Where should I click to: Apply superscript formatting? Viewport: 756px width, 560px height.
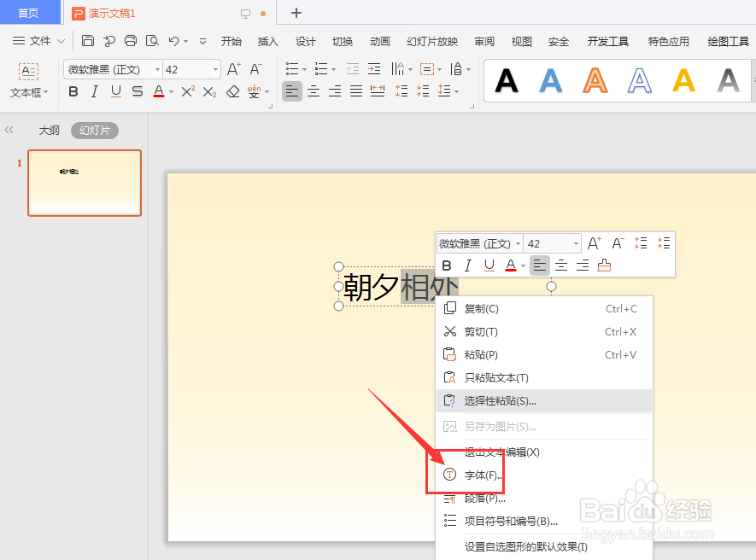(186, 92)
